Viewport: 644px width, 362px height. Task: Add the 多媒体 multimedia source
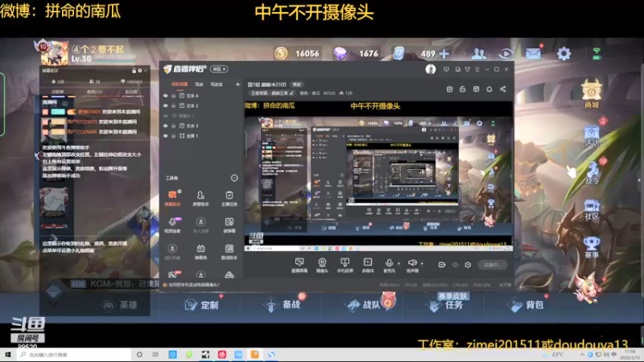(368, 265)
